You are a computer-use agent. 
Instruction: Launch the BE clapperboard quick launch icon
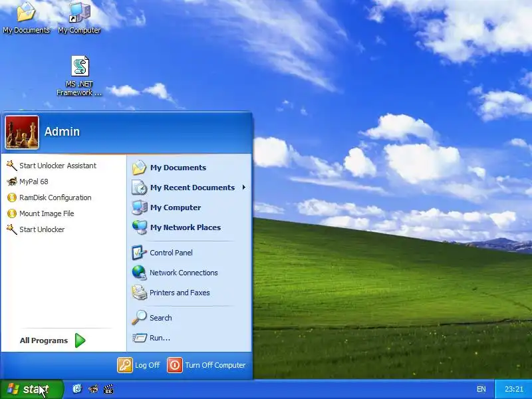(x=108, y=389)
